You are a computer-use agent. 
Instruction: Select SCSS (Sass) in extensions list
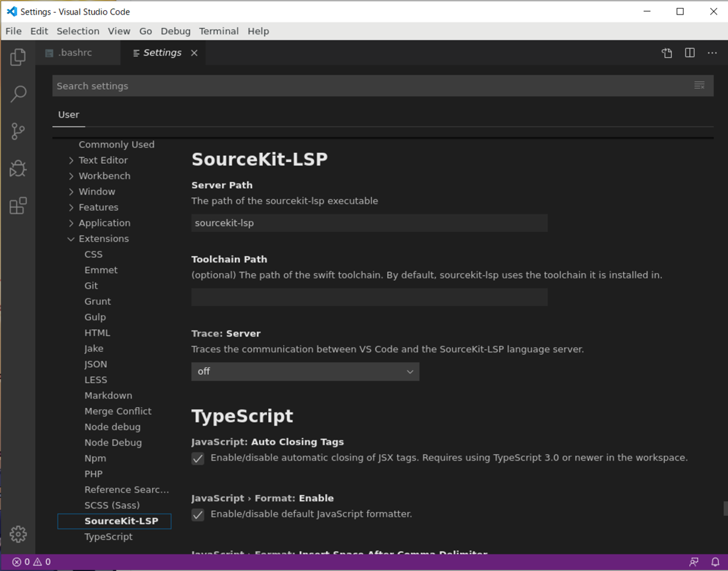tap(112, 505)
